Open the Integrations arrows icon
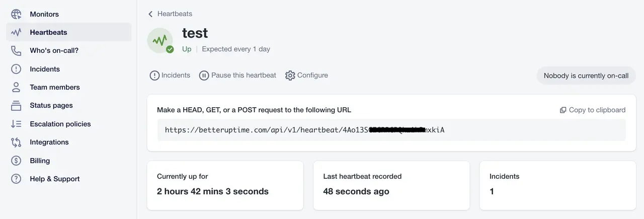Image resolution: width=644 pixels, height=219 pixels. tap(16, 142)
